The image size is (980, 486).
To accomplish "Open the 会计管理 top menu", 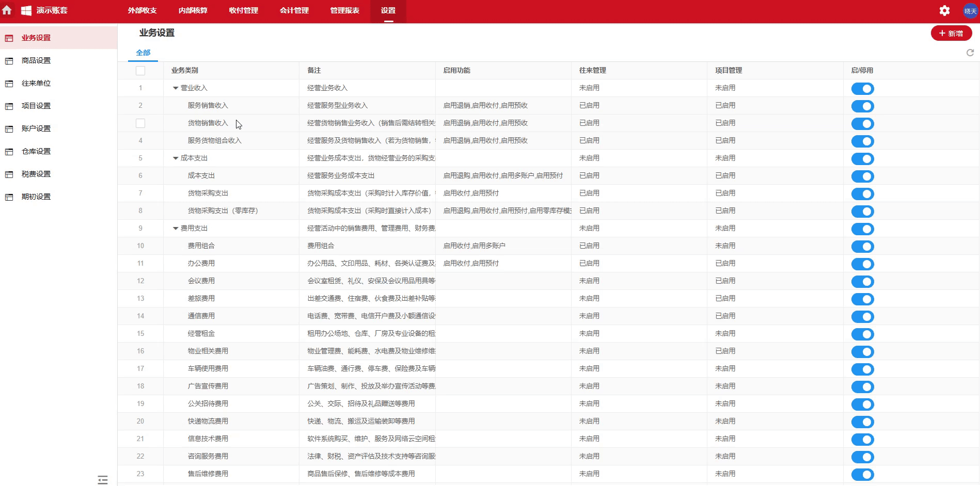I will (294, 10).
